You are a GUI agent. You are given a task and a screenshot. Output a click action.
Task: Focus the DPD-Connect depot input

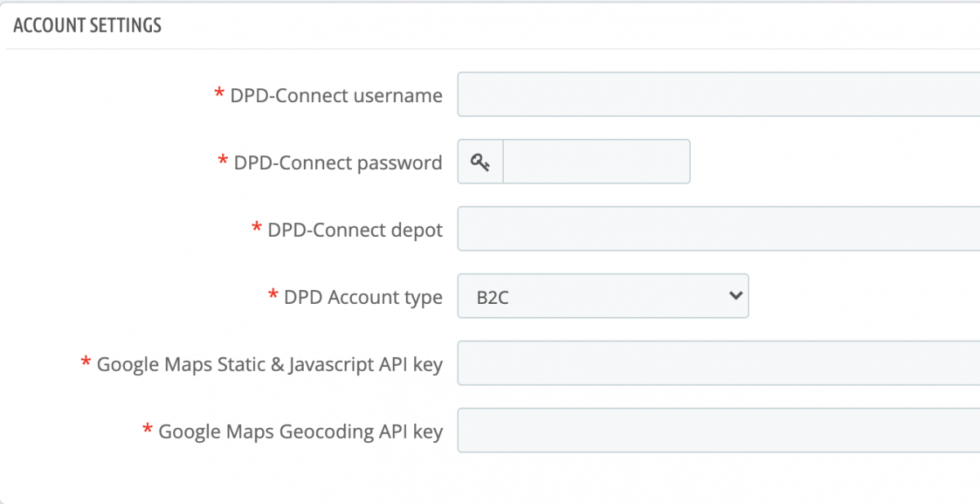coord(719,229)
